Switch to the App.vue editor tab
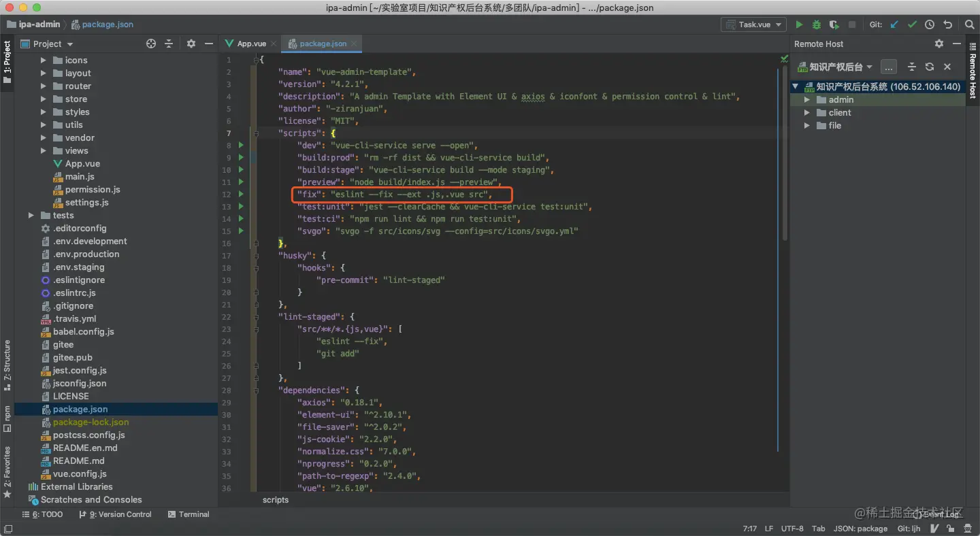Image resolution: width=980 pixels, height=536 pixels. (250, 44)
